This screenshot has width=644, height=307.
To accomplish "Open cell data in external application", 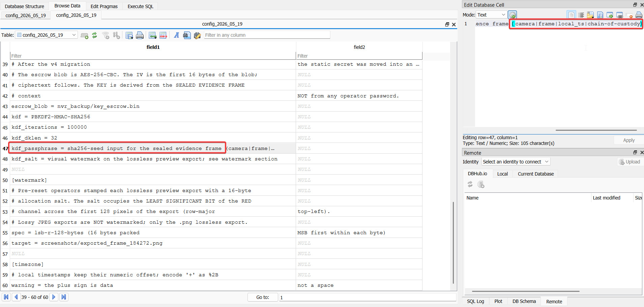I will click(610, 15).
